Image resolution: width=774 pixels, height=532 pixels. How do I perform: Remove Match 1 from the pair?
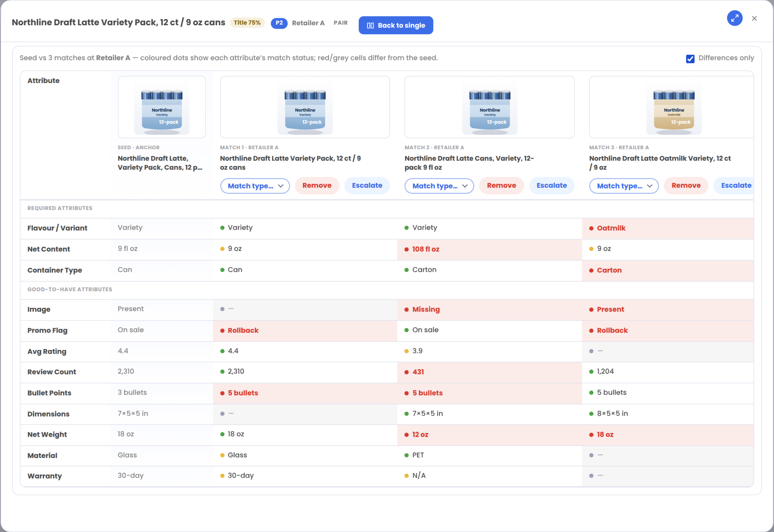pyautogui.click(x=317, y=186)
